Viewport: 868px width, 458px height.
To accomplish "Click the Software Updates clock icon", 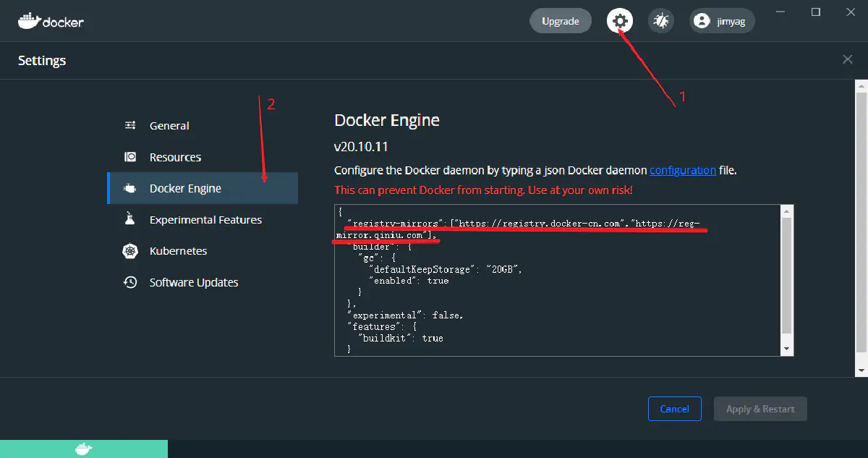I will coord(130,282).
